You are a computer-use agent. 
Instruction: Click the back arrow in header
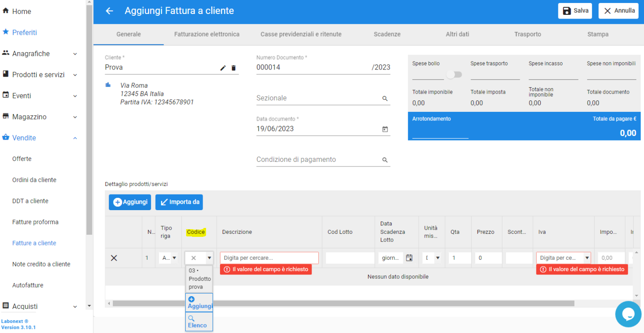click(x=109, y=11)
